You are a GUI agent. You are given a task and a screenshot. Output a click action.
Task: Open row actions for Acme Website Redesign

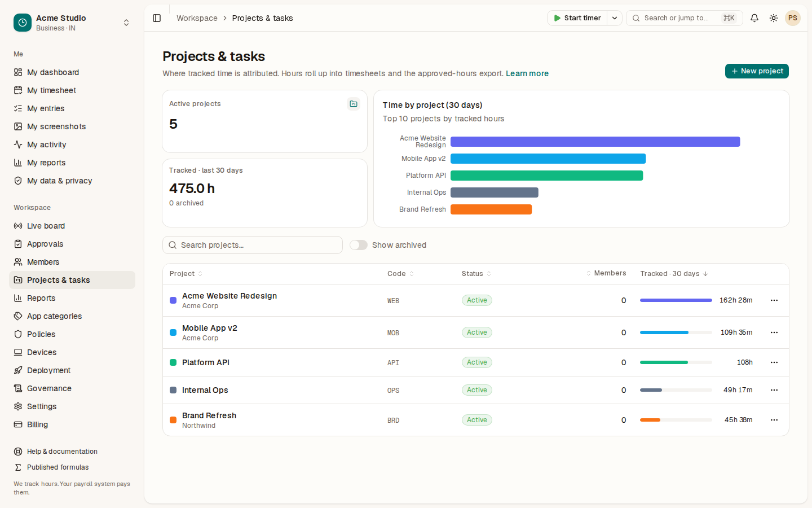[774, 300]
